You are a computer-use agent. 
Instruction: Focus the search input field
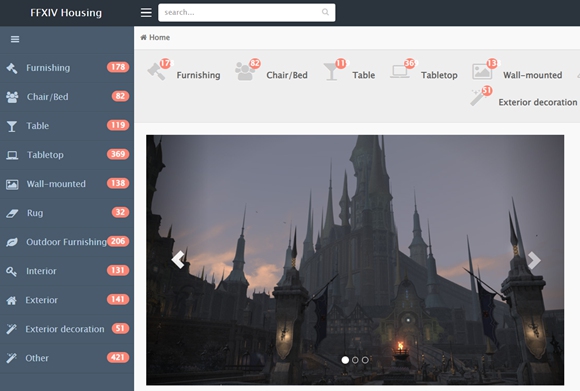pos(247,13)
